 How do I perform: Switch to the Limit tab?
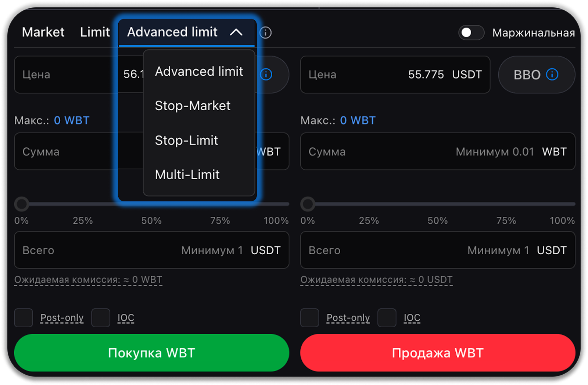click(95, 32)
